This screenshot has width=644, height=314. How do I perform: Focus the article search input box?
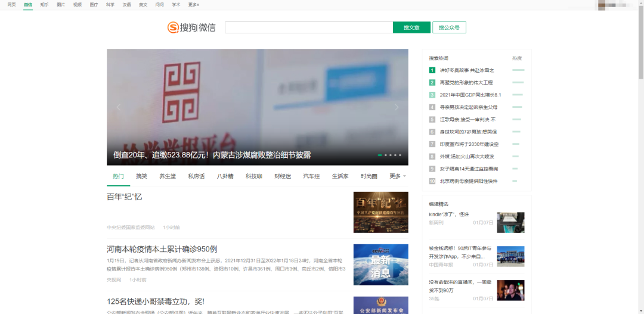point(309,27)
